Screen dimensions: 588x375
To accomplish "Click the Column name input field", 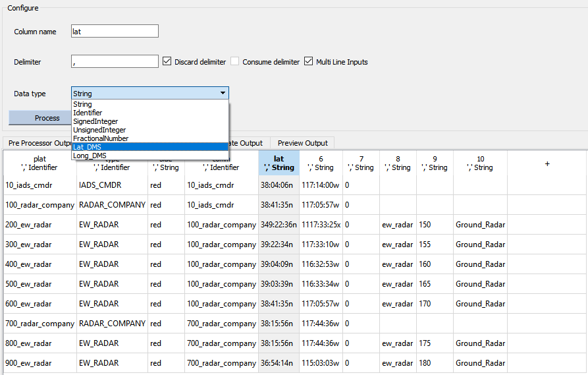I will click(x=115, y=31).
